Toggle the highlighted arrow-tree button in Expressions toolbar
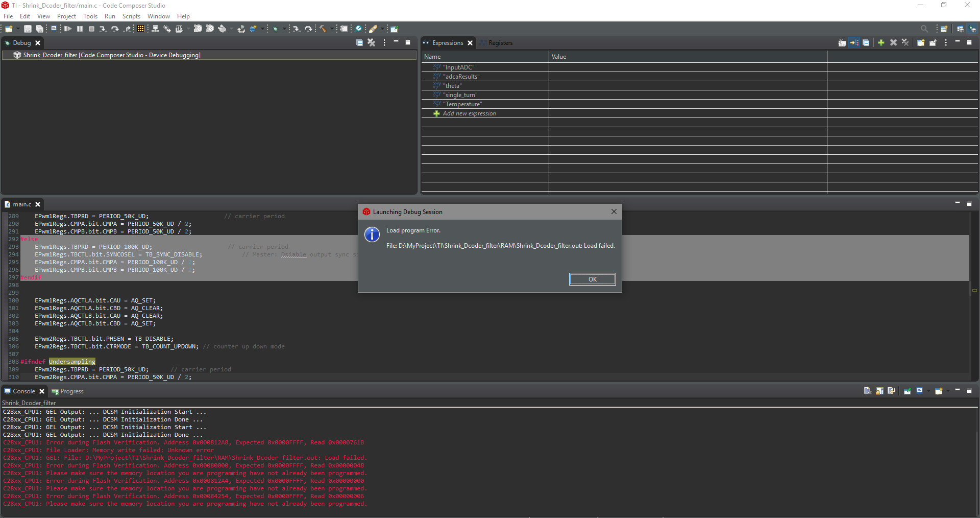 point(854,43)
